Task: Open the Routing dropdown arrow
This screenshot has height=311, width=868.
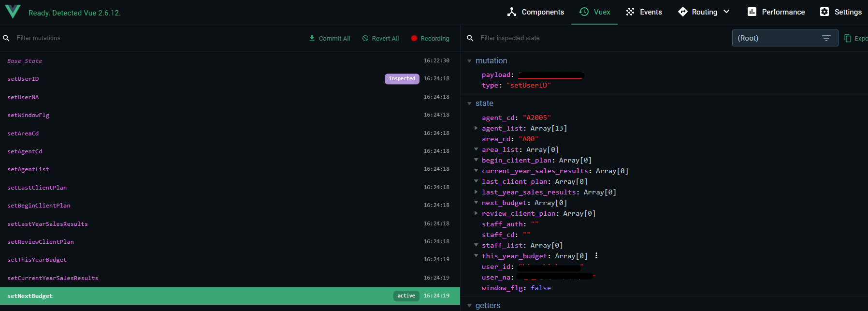Action: tap(726, 12)
